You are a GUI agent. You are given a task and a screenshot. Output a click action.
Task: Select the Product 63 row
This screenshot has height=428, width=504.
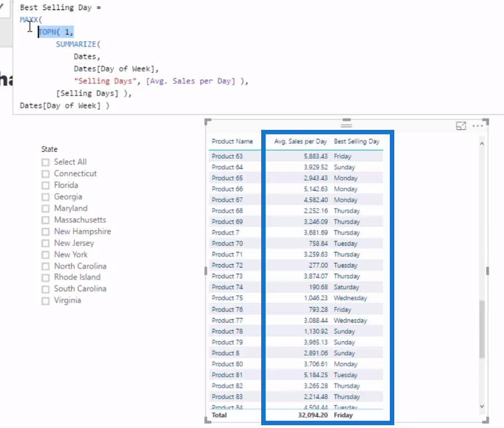click(227, 156)
